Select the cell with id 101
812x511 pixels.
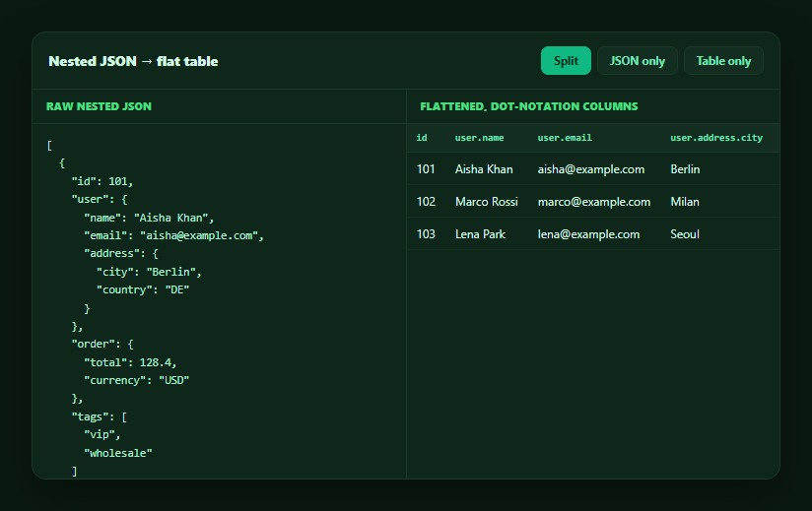coord(426,169)
